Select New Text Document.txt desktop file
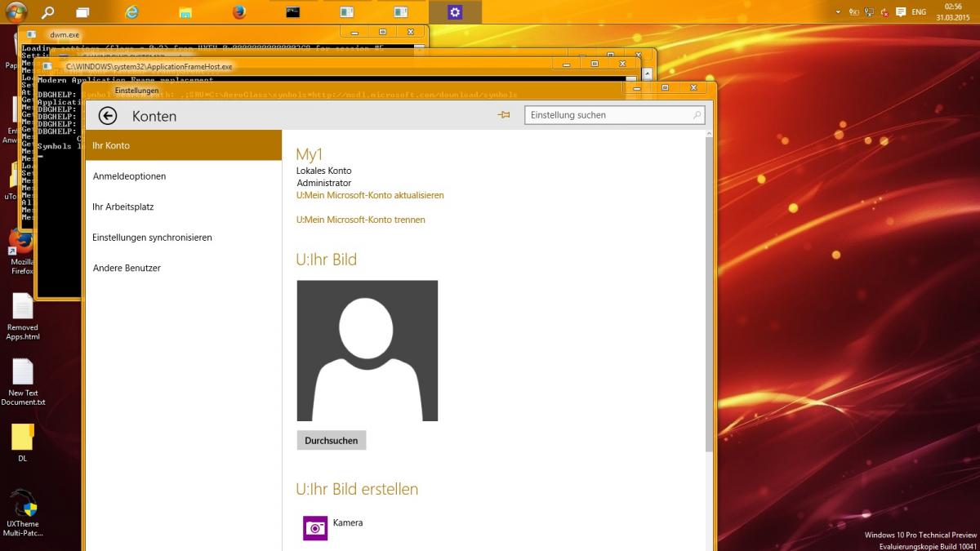The image size is (980, 551). 23,382
